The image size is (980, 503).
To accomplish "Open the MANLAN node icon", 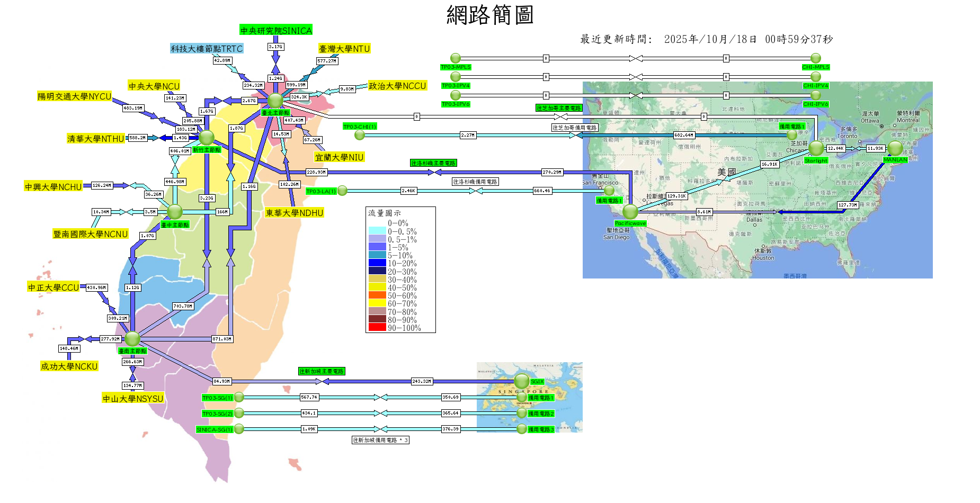I will (895, 148).
